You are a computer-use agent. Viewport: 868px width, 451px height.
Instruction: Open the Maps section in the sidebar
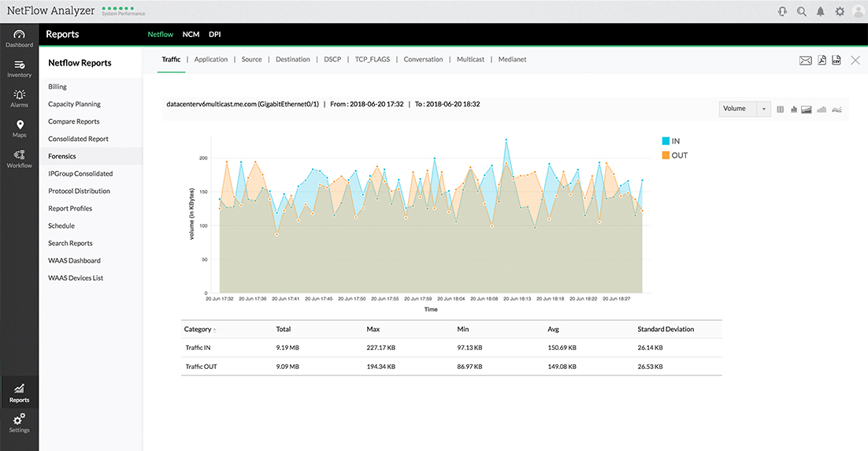(x=19, y=129)
